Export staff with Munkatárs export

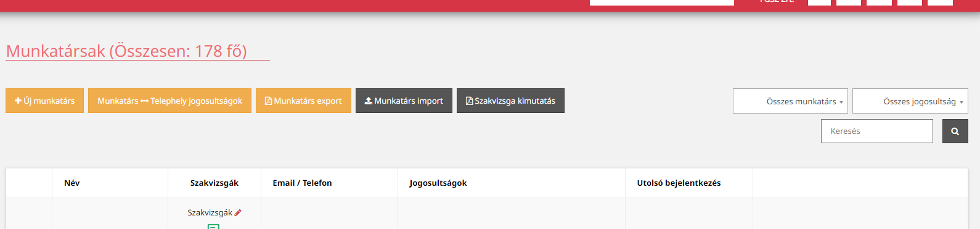click(x=303, y=101)
